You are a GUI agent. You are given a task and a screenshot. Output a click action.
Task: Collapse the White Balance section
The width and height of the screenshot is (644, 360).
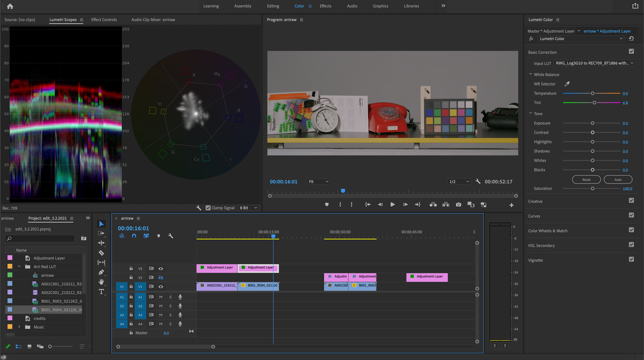tap(530, 74)
